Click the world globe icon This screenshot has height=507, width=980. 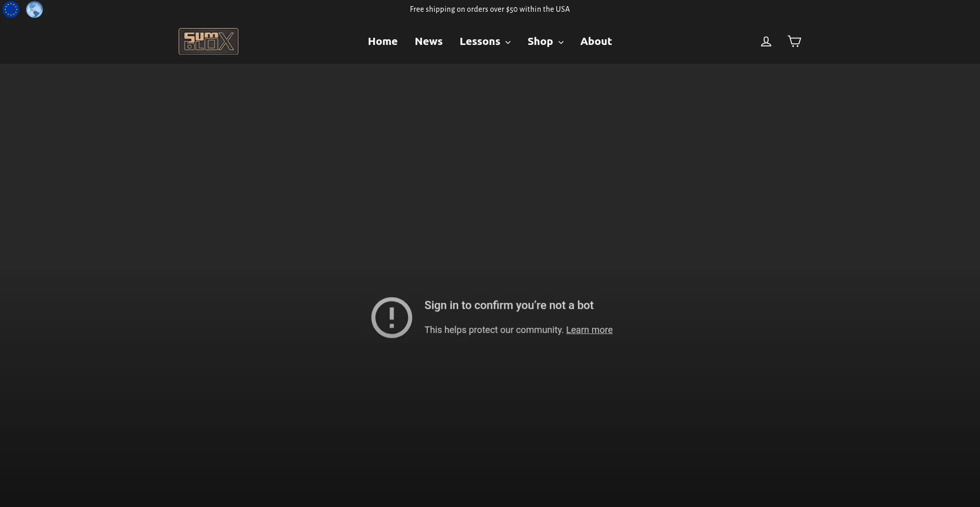tap(34, 9)
